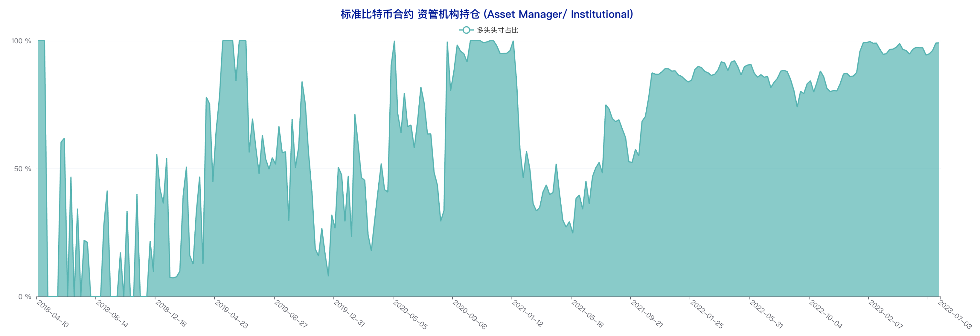980x336 pixels.
Task: Select the 2019-12-31 date label
Action: click(349, 314)
